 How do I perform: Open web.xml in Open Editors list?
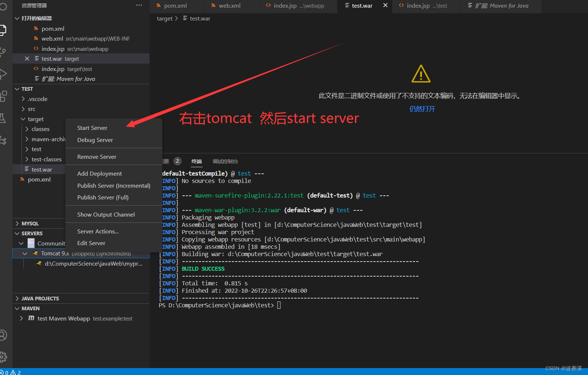(x=81, y=39)
